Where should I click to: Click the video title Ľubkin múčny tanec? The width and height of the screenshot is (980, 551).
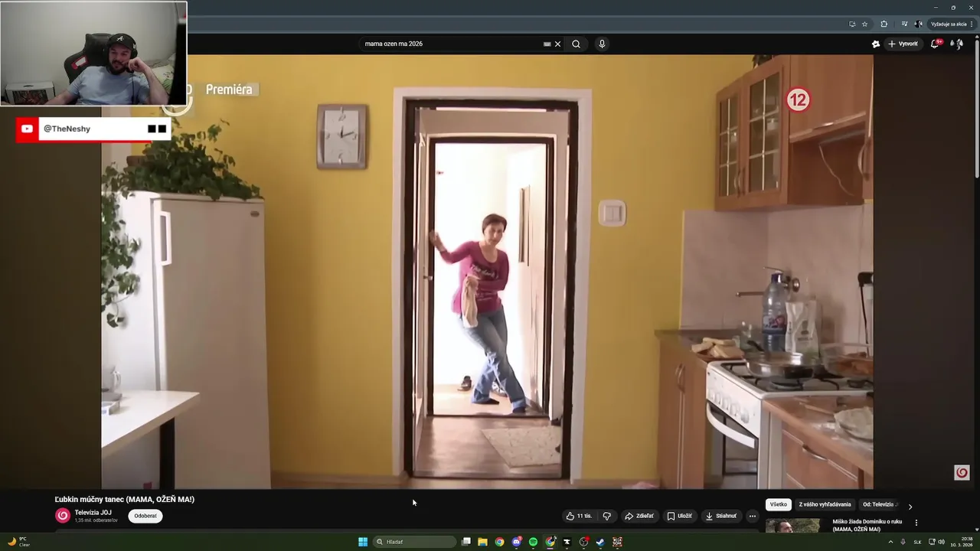(125, 499)
